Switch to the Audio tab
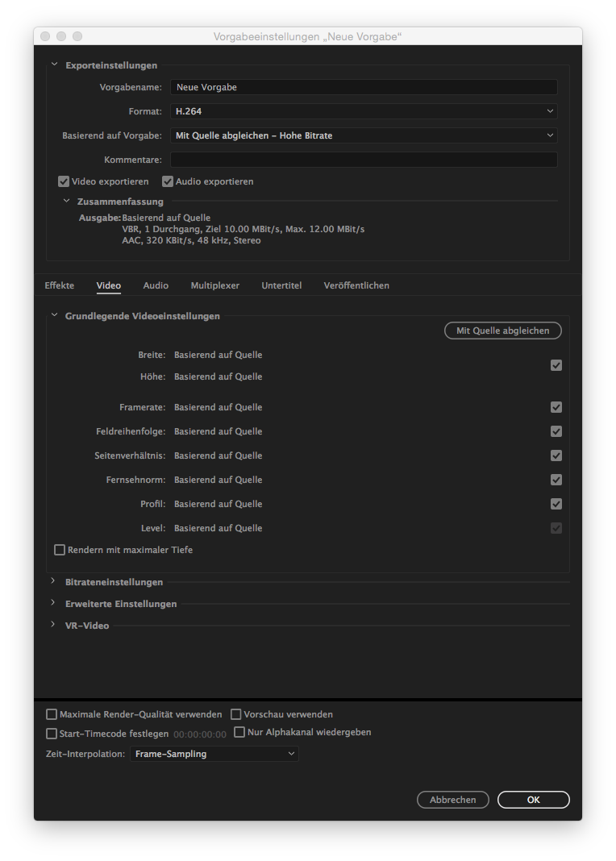Screen dimensions: 616x861 pyautogui.click(x=156, y=285)
